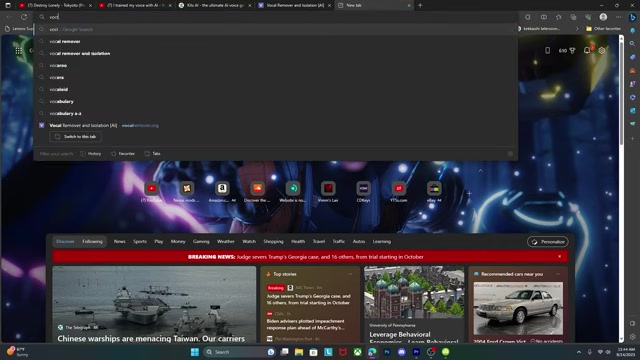Open browser Settings and more menu

click(x=618, y=17)
